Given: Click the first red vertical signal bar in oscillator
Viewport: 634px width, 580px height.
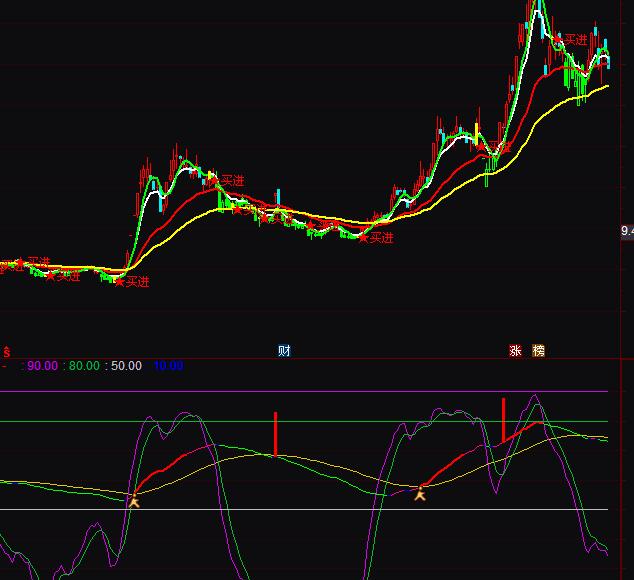Looking at the screenshot, I should click(275, 433).
